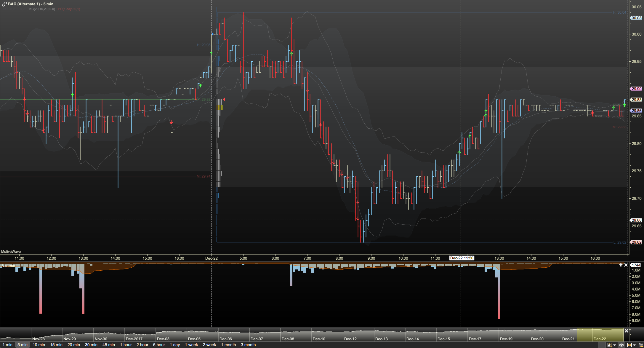This screenshot has height=348, width=644.
Task: Click the Dec-22 date on the time axis
Action: (212, 258)
